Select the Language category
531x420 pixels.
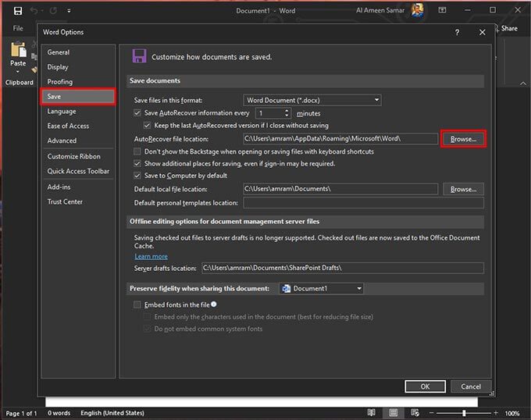click(78, 112)
